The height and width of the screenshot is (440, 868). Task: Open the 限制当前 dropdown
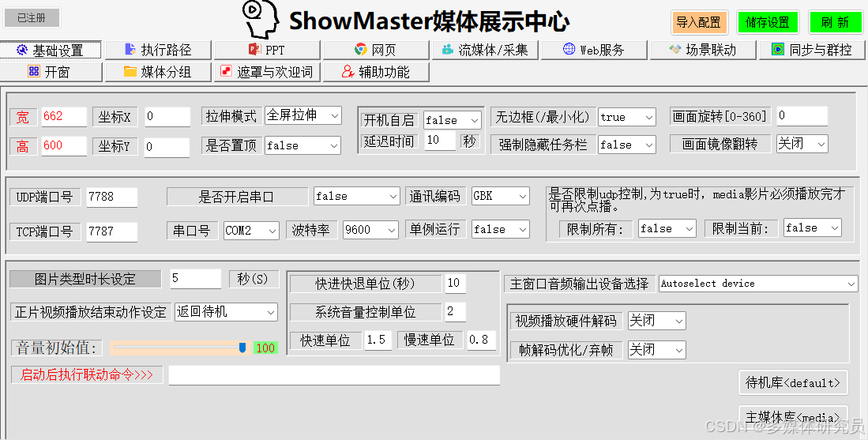pos(813,228)
